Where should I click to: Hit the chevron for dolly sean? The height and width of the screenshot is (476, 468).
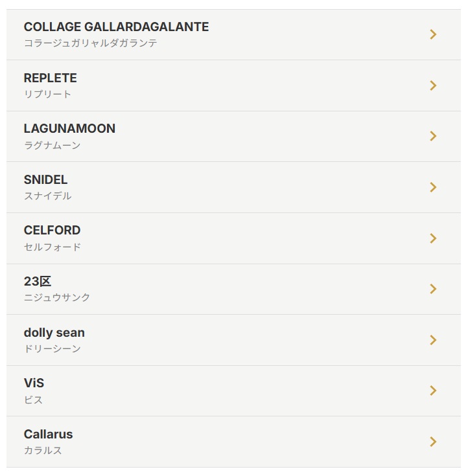[433, 340]
